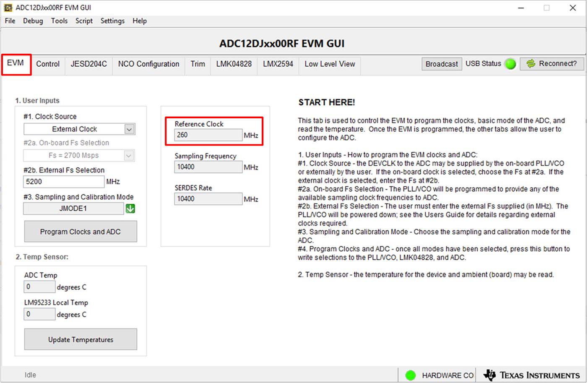Open the Debug menu
This screenshot has height=383, width=588.
point(33,21)
